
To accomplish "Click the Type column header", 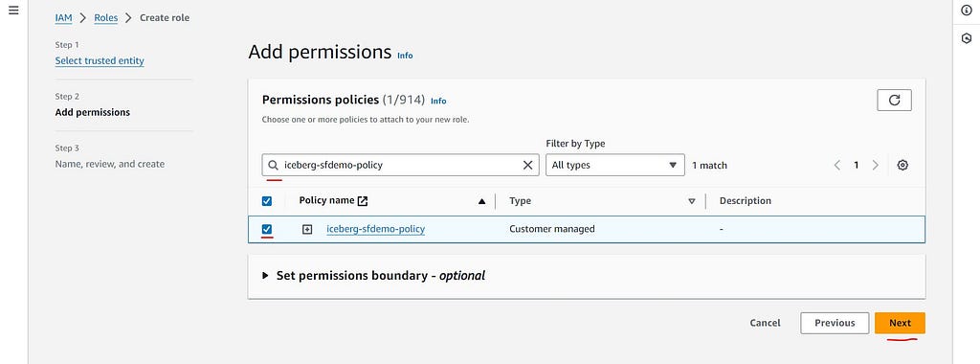I will 520,201.
